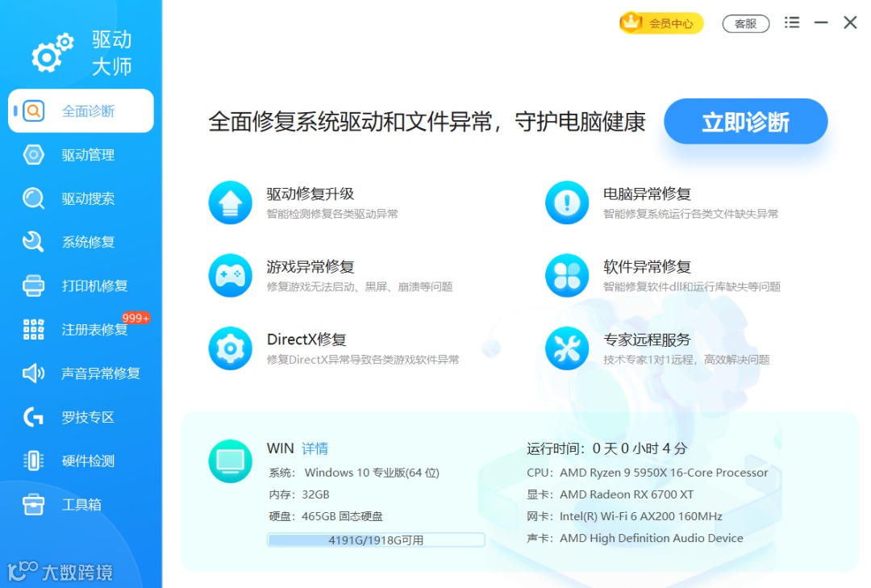Screen dimensions: 871x588
Task: Click the 驱动搜索 search icon
Action: (x=33, y=198)
